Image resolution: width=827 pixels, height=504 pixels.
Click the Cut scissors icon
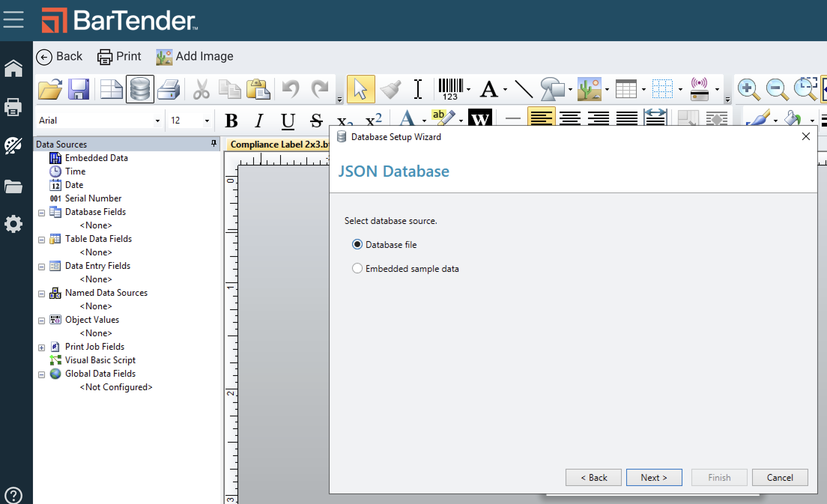[201, 89]
